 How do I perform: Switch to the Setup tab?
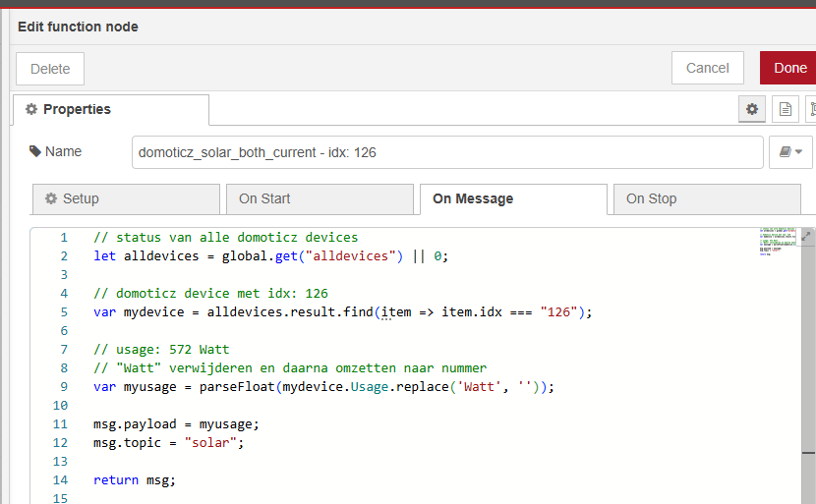[x=125, y=198]
